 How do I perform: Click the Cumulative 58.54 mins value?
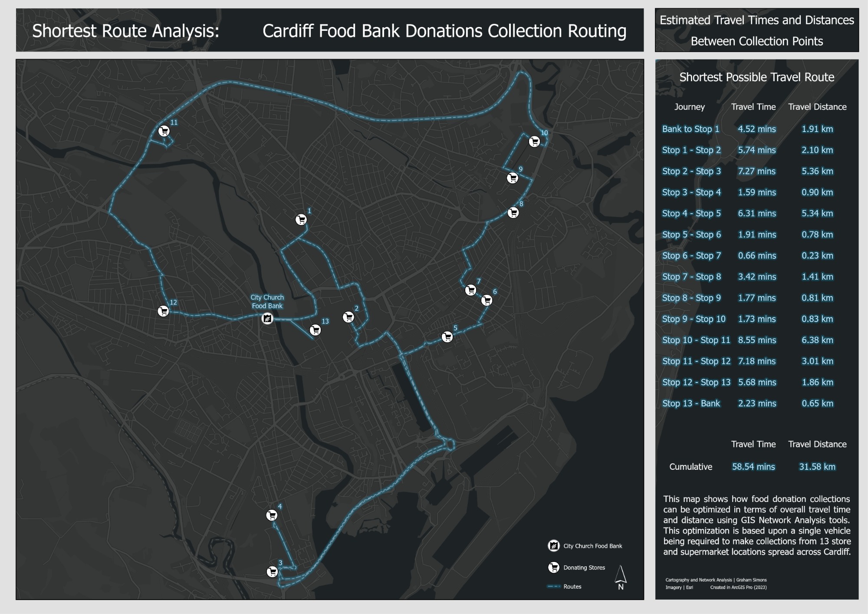pyautogui.click(x=753, y=467)
